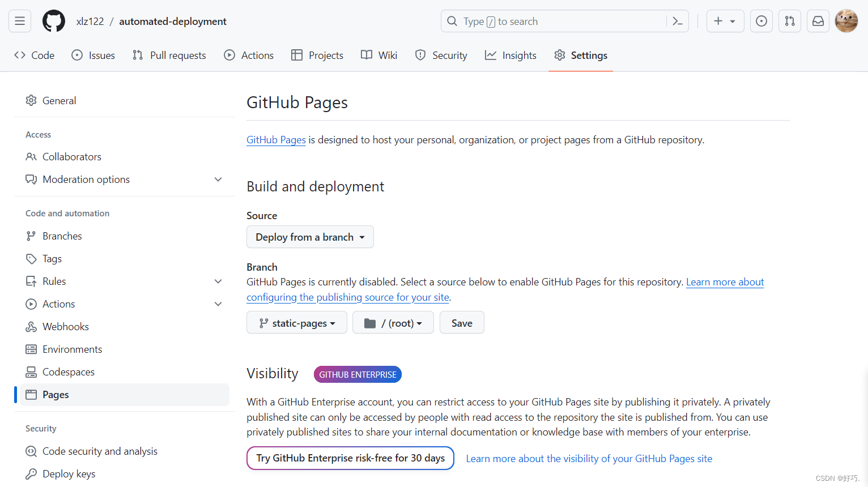This screenshot has height=487, width=868.
Task: Open Tags settings page
Action: click(x=125, y=259)
